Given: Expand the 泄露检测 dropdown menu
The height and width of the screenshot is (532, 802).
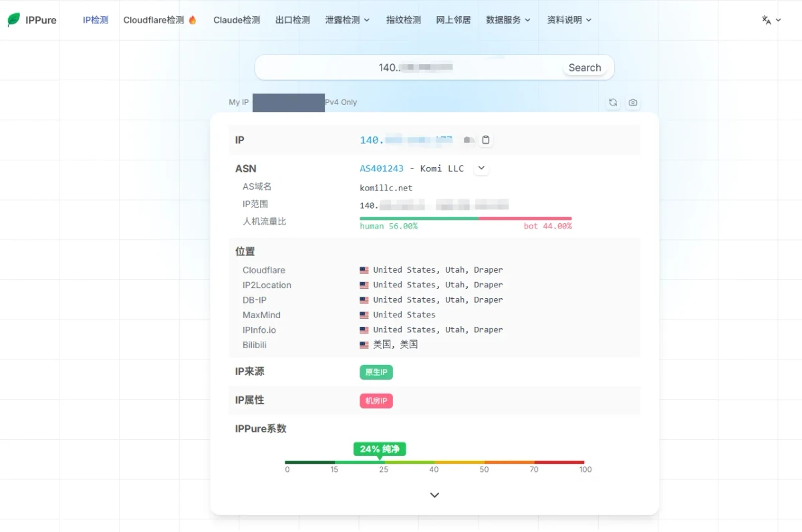Looking at the screenshot, I should 348,20.
